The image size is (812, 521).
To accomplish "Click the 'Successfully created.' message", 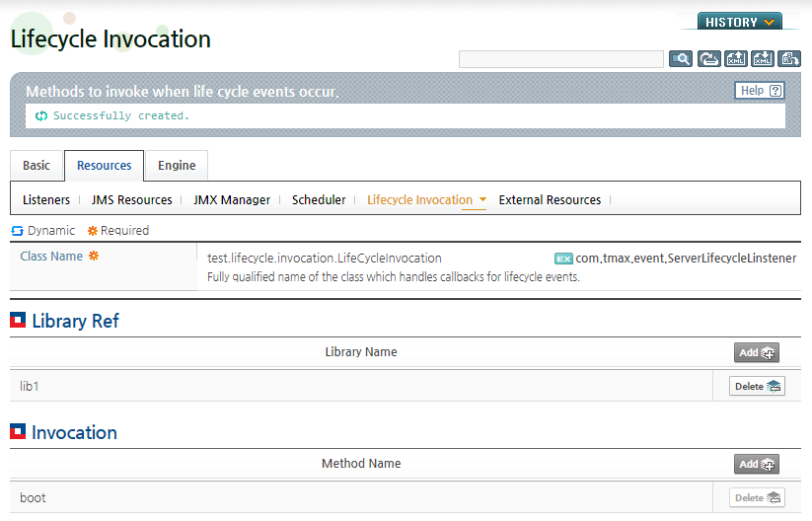I will click(121, 115).
